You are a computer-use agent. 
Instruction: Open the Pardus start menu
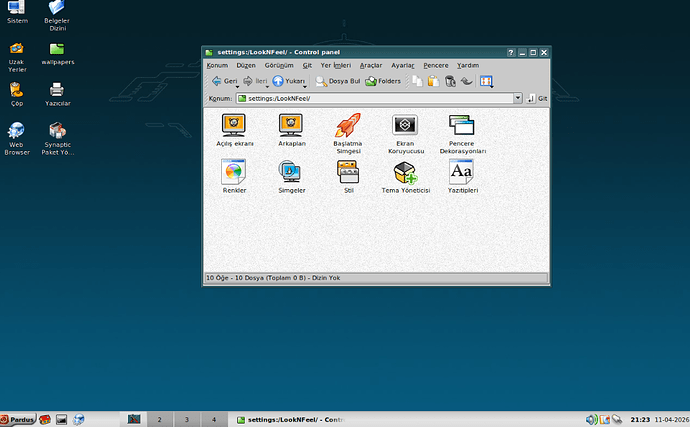tap(18, 419)
